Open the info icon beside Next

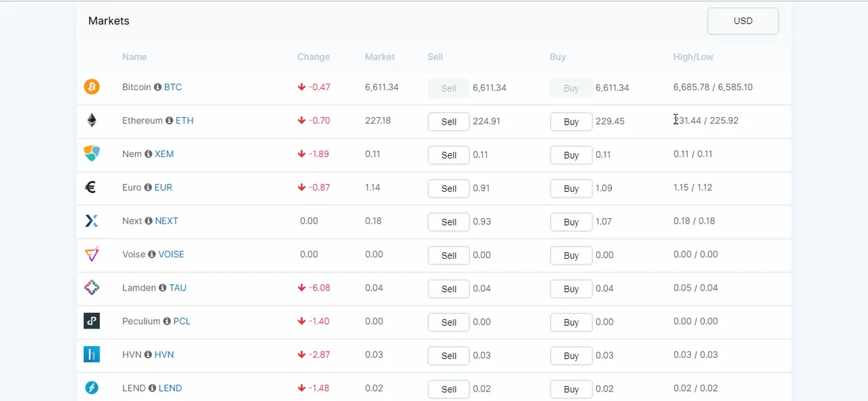[149, 221]
